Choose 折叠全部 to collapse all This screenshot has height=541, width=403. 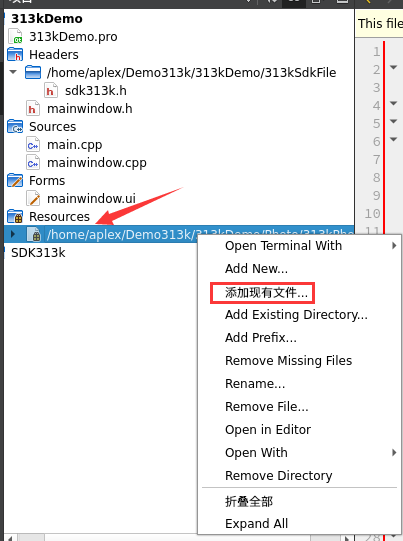299,501
